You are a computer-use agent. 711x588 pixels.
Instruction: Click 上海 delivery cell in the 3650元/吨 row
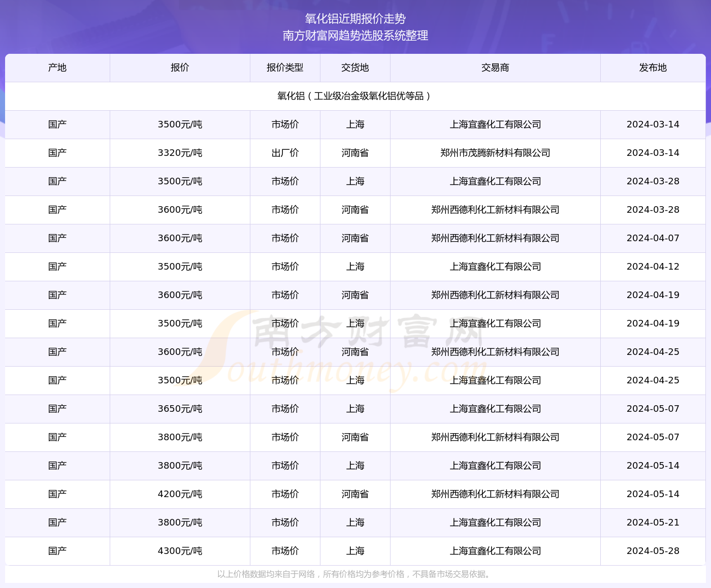(x=355, y=409)
